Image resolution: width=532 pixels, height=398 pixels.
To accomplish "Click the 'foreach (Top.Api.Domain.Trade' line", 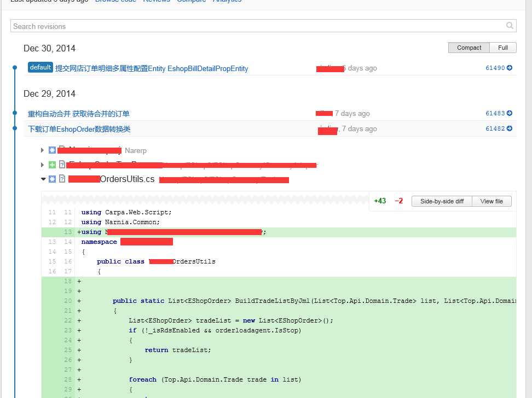I will click(215, 379).
